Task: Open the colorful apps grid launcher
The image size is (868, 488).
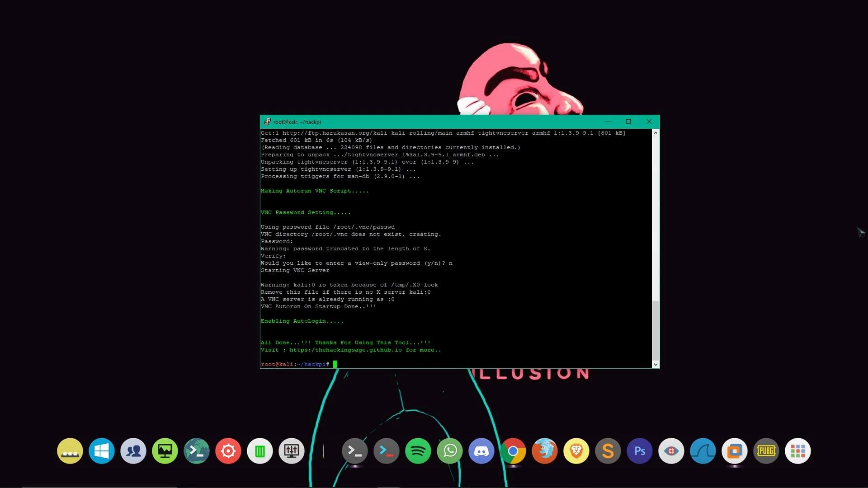Action: tap(798, 451)
